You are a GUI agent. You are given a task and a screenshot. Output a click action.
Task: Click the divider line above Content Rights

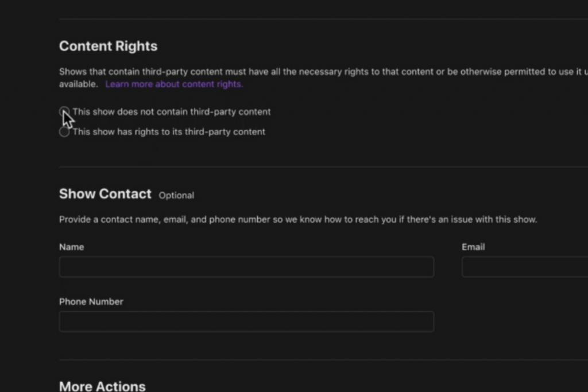click(x=322, y=19)
